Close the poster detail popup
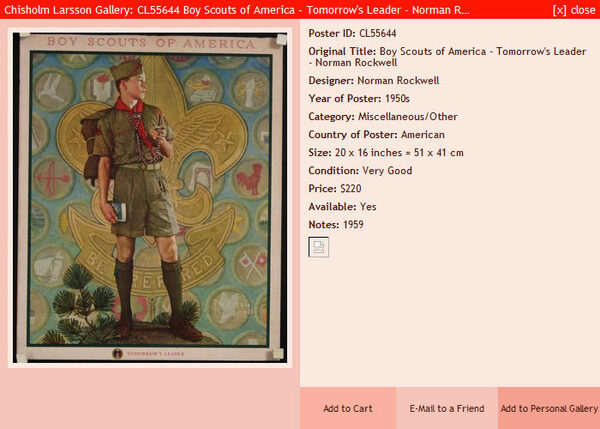600x429 pixels. point(574,10)
